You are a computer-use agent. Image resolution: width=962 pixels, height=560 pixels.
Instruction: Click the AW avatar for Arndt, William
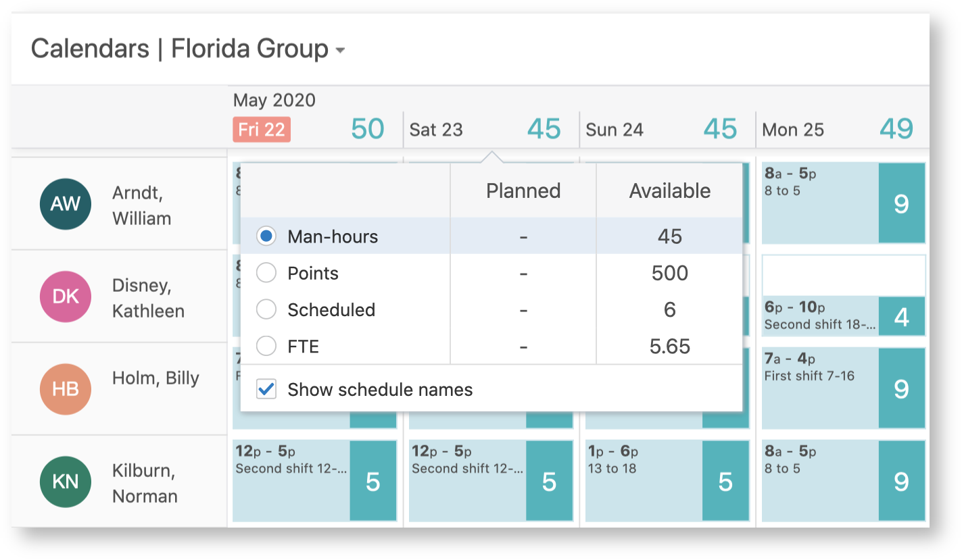(66, 204)
